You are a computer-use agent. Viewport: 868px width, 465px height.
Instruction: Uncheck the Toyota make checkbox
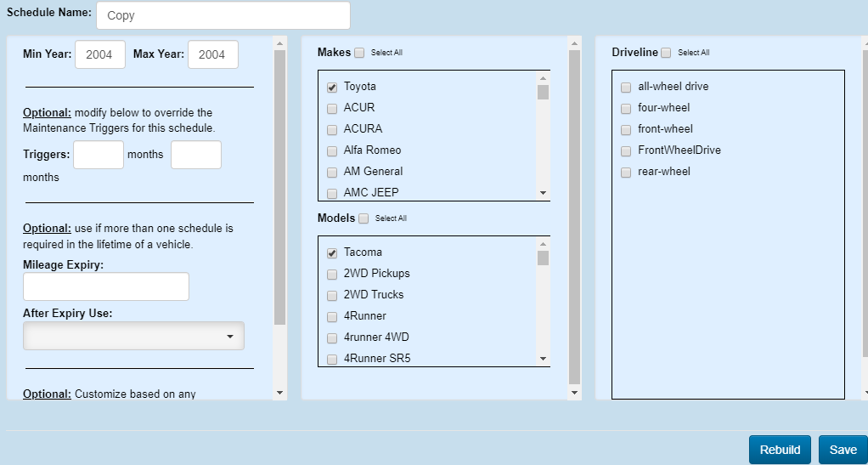[x=332, y=87]
